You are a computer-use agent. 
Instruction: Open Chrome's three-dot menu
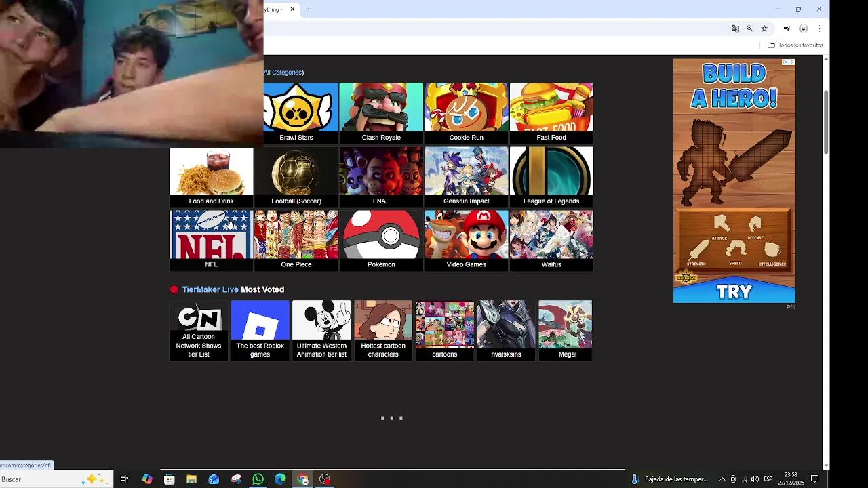point(819,28)
